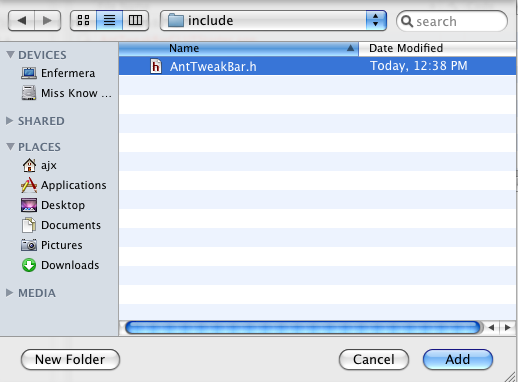Click the Add button
The height and width of the screenshot is (382, 518).
(x=458, y=359)
